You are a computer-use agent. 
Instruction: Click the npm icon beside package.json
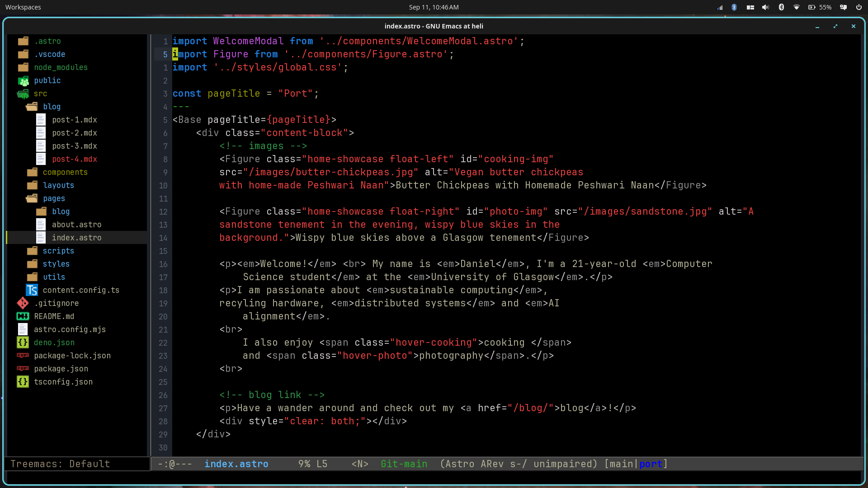[23, 369]
